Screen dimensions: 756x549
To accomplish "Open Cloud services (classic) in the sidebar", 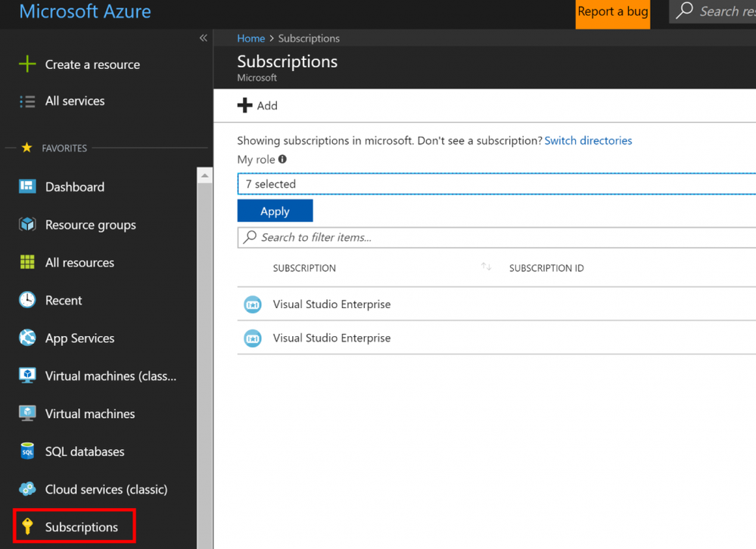I will pyautogui.click(x=106, y=489).
